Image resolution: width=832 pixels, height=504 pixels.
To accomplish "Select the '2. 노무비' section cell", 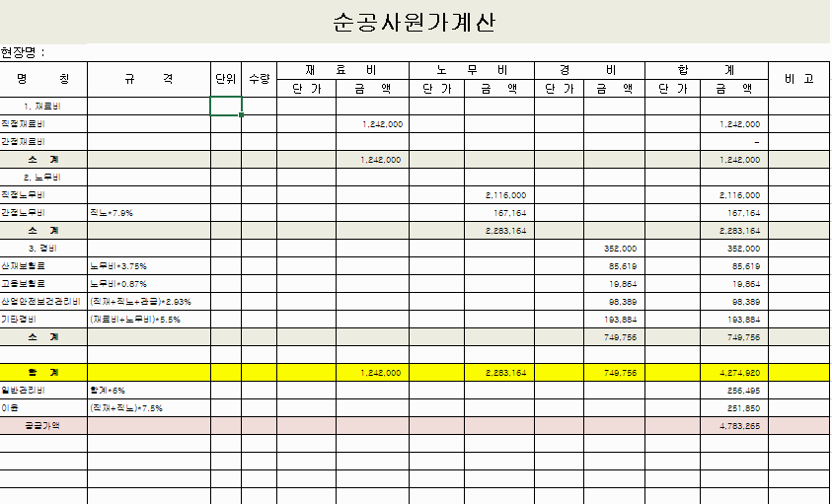I will click(43, 178).
